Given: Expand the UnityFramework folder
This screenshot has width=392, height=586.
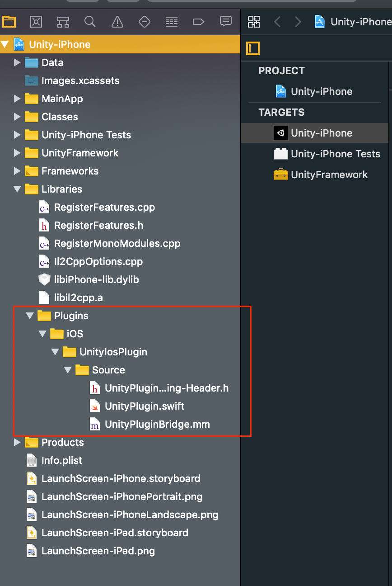Looking at the screenshot, I should pyautogui.click(x=17, y=153).
